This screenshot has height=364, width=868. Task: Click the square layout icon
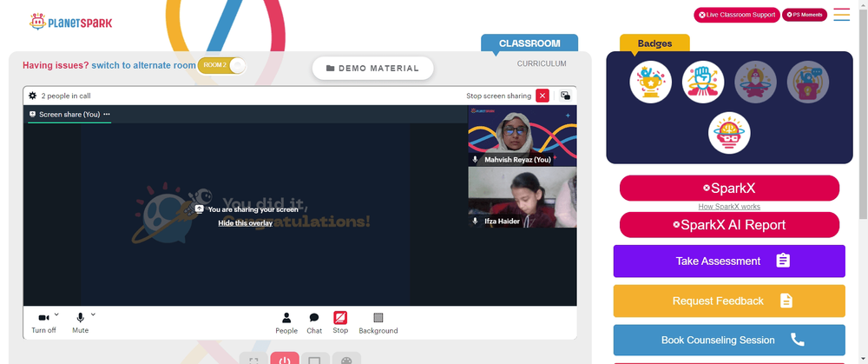[315, 359]
